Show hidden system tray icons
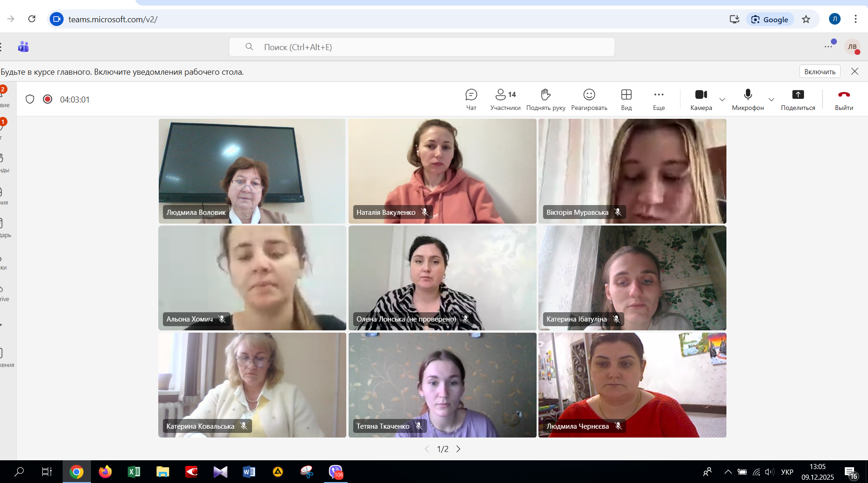This screenshot has height=483, width=868. (x=728, y=472)
